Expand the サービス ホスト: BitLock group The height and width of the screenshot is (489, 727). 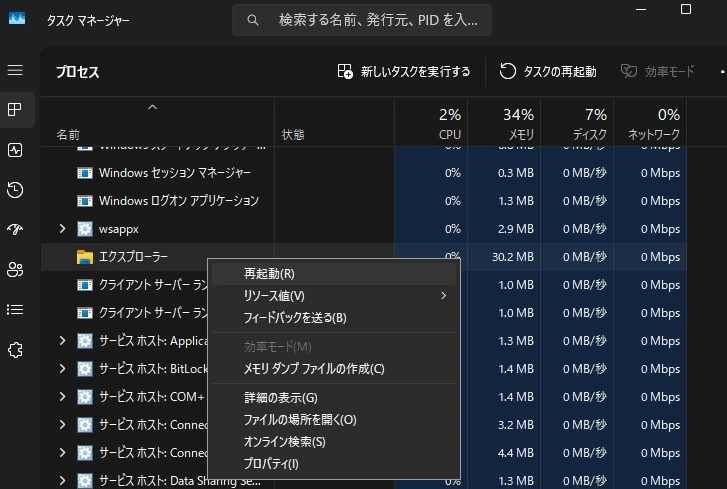pyautogui.click(x=62, y=369)
